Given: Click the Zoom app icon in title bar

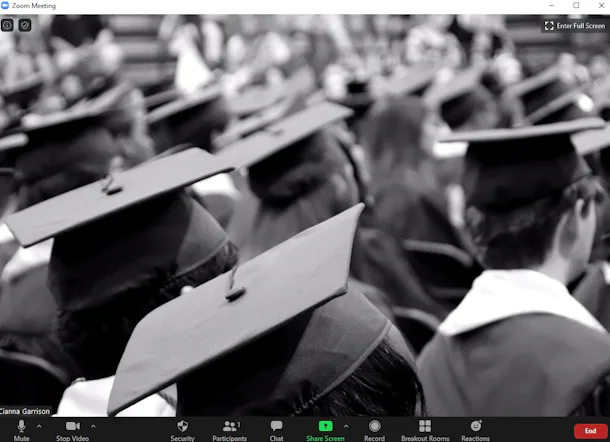Looking at the screenshot, I should 5,5.
